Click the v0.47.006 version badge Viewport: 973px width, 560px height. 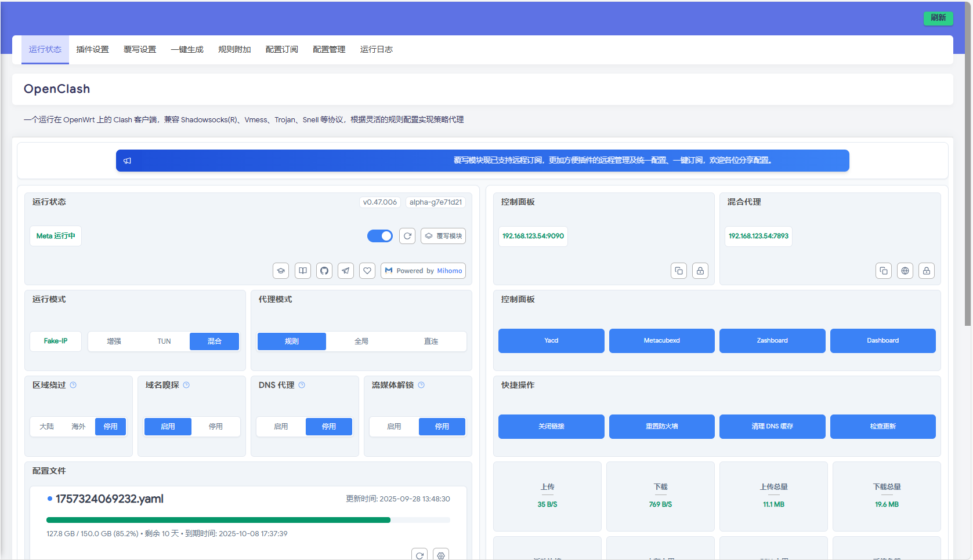[380, 202]
